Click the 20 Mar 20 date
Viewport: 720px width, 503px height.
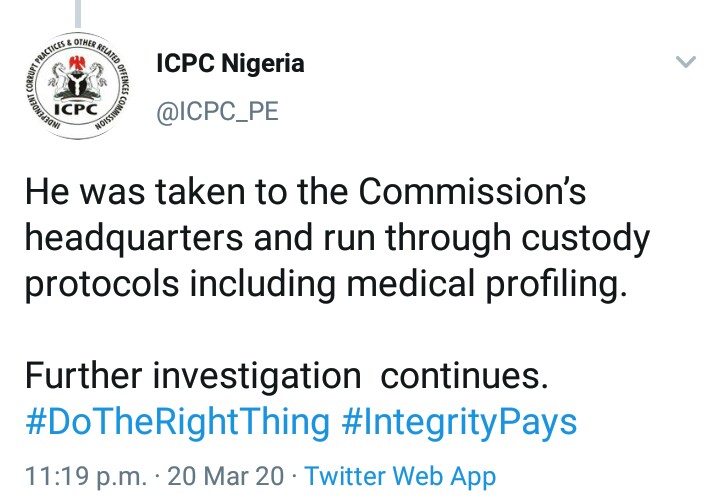pyautogui.click(x=224, y=477)
